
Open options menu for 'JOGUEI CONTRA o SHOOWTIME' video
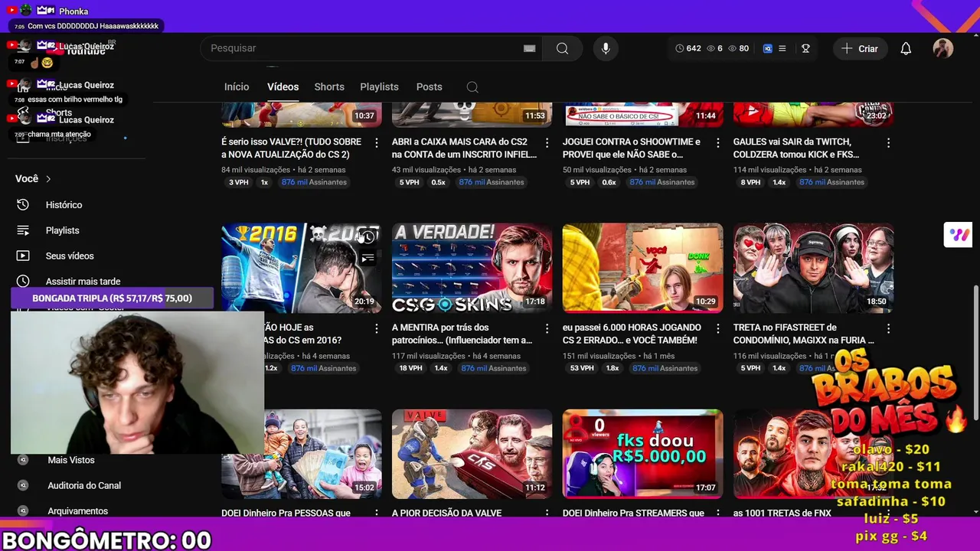point(717,143)
